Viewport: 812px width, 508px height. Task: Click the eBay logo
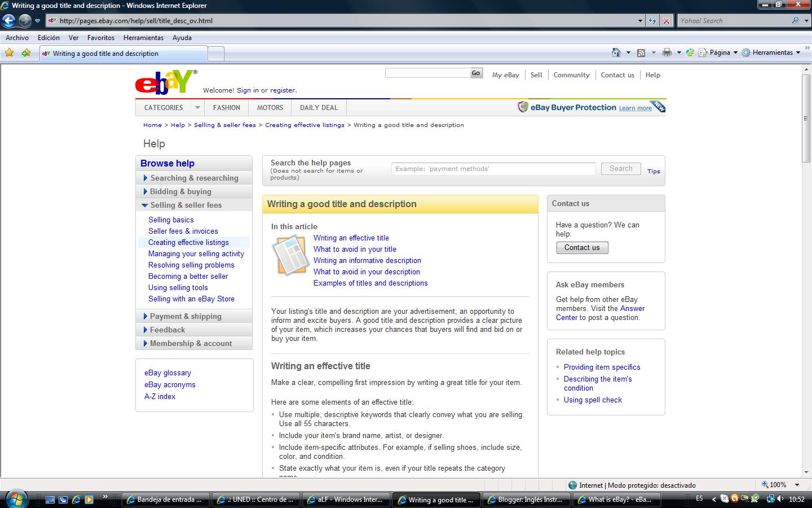click(166, 82)
